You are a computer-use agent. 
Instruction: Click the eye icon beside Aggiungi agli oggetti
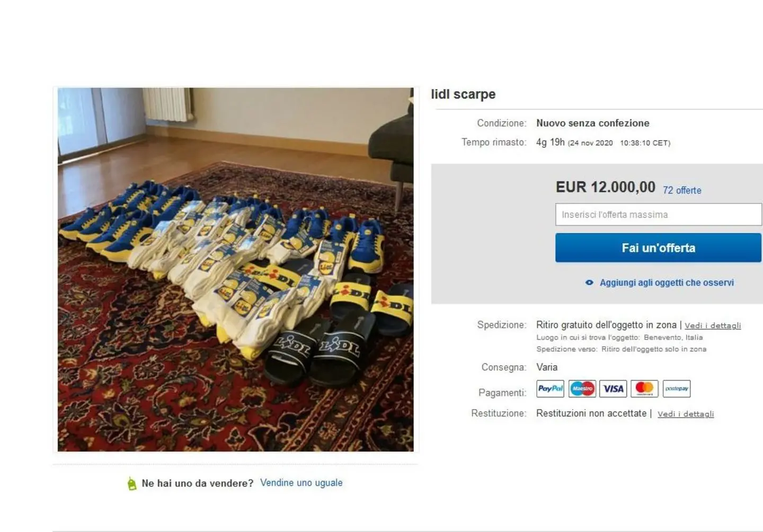[x=589, y=283]
